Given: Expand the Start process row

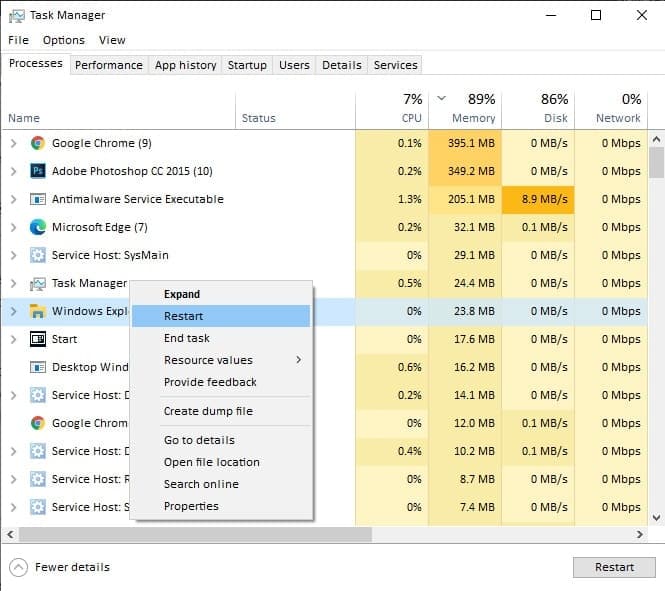Looking at the screenshot, I should tap(14, 339).
